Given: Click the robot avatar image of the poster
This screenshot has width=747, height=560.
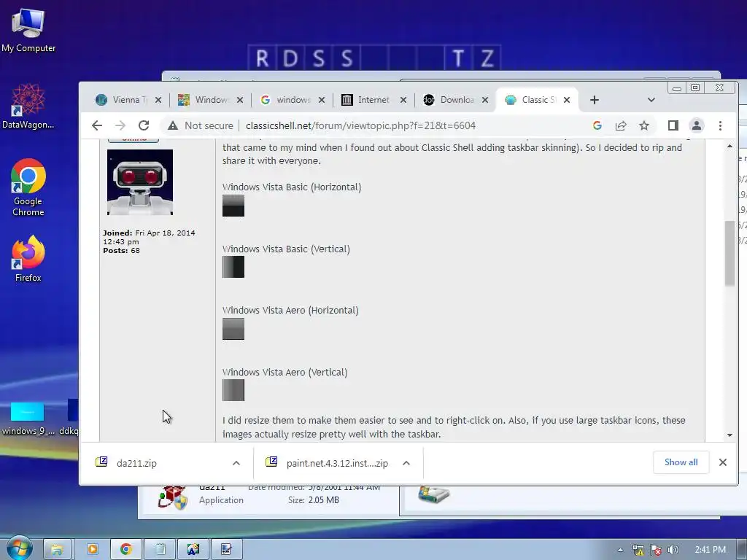Looking at the screenshot, I should tap(140, 182).
